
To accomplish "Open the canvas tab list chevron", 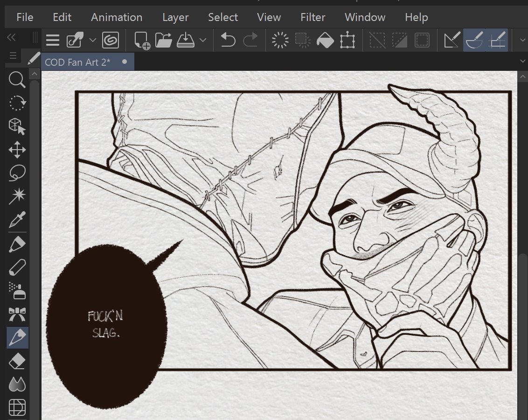I will click(x=522, y=61).
